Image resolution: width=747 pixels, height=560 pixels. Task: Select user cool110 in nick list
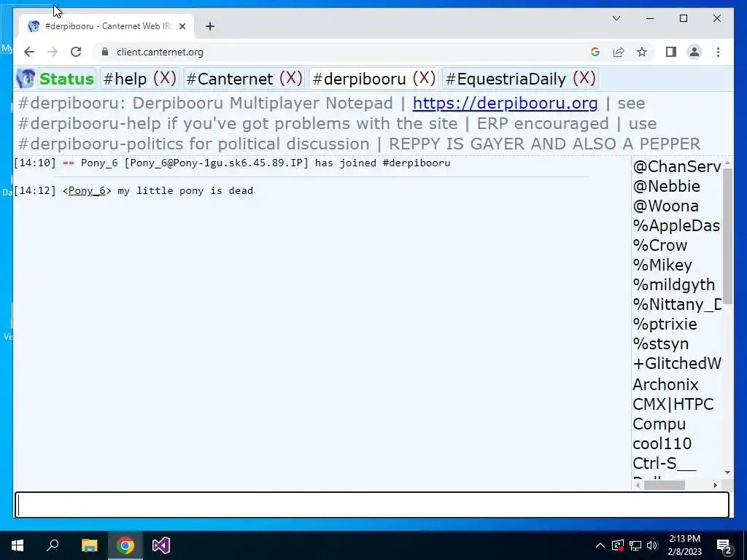pyautogui.click(x=662, y=443)
